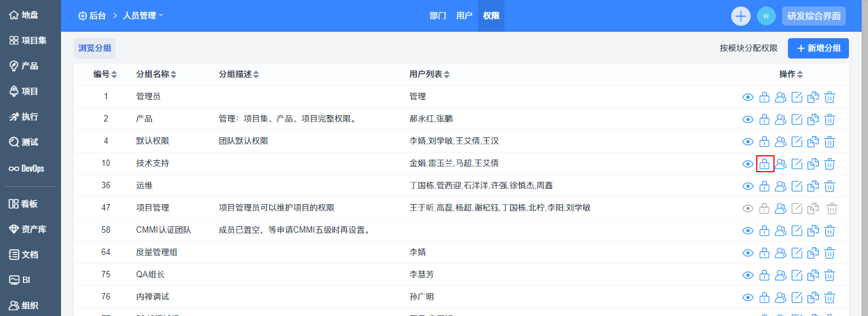Image resolution: width=868 pixels, height=316 pixels.
Task: Click the round plus button in header
Action: 741,16
